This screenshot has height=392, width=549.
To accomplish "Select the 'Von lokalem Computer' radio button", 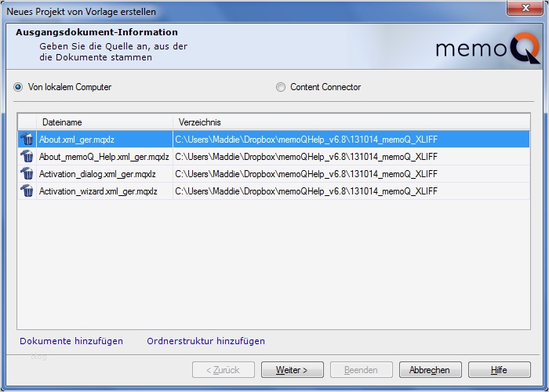I will click(x=18, y=87).
